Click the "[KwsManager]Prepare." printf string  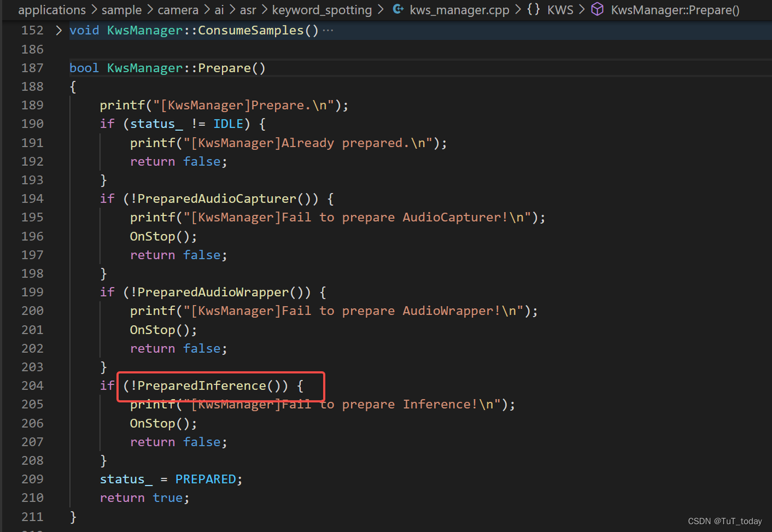247,105
